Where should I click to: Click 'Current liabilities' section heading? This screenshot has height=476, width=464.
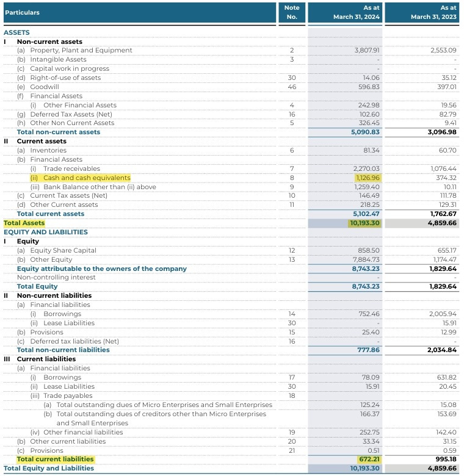coord(46,359)
